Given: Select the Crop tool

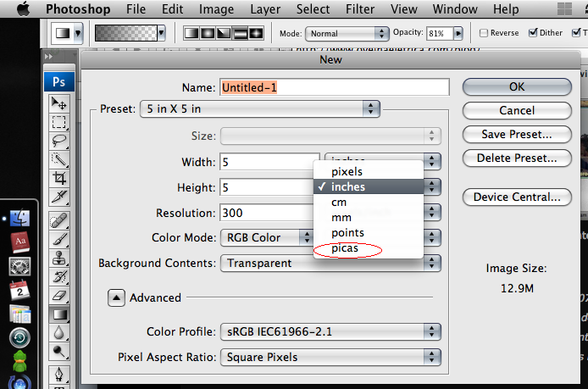Looking at the screenshot, I should pyautogui.click(x=58, y=178).
